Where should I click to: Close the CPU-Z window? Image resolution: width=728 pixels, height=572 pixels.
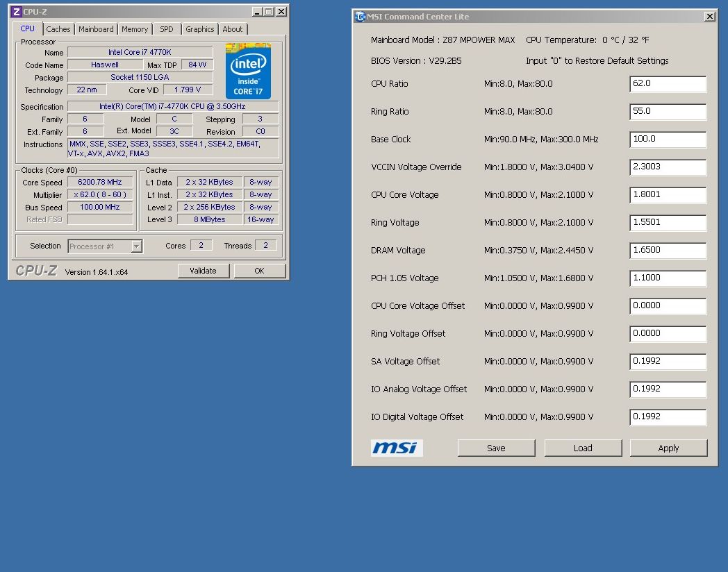click(281, 12)
